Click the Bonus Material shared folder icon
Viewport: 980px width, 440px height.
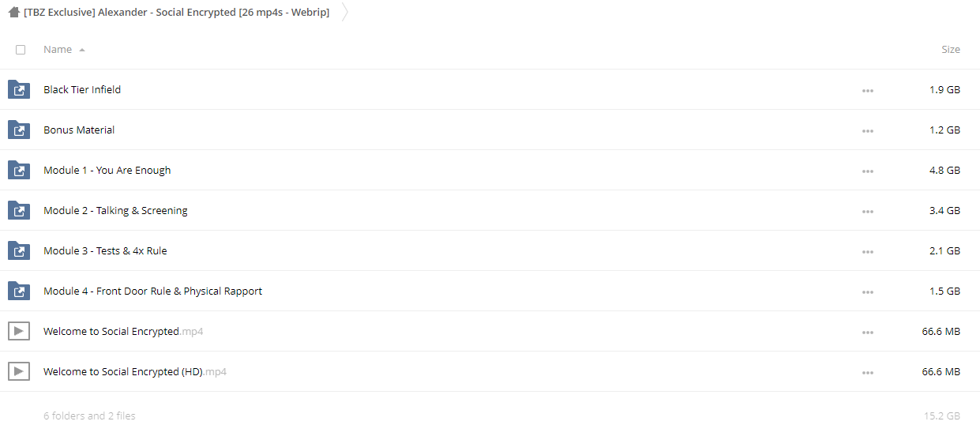[19, 130]
